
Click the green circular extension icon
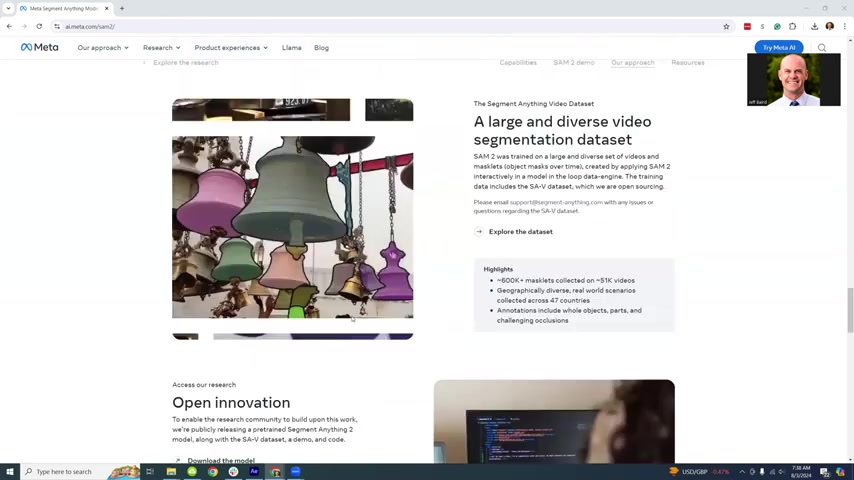click(777, 26)
